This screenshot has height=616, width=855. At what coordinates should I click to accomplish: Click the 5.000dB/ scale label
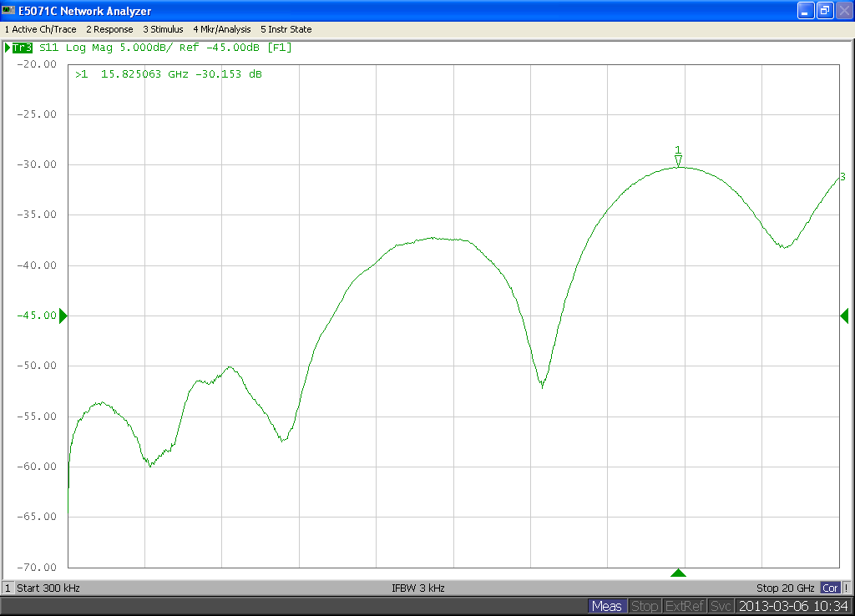point(145,48)
